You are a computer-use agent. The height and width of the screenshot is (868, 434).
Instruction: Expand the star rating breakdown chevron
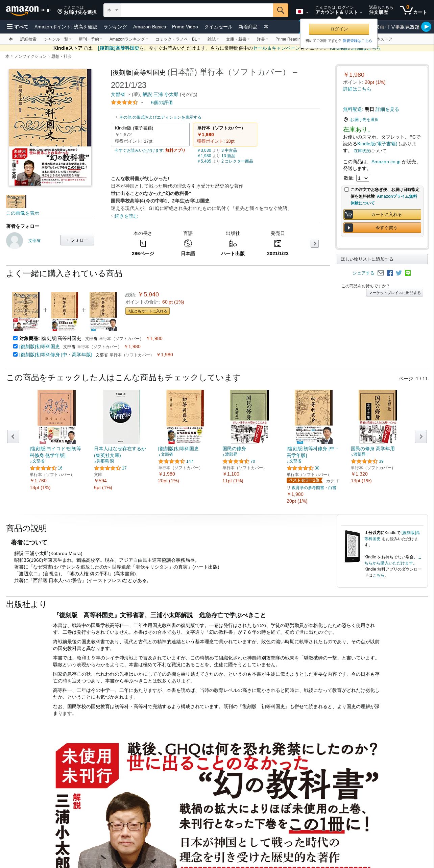pos(142,102)
